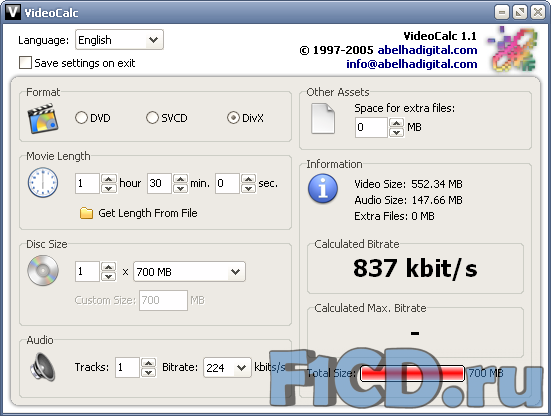Click the speaker icon in the Audio section
This screenshot has height=416, width=551.
click(x=43, y=367)
